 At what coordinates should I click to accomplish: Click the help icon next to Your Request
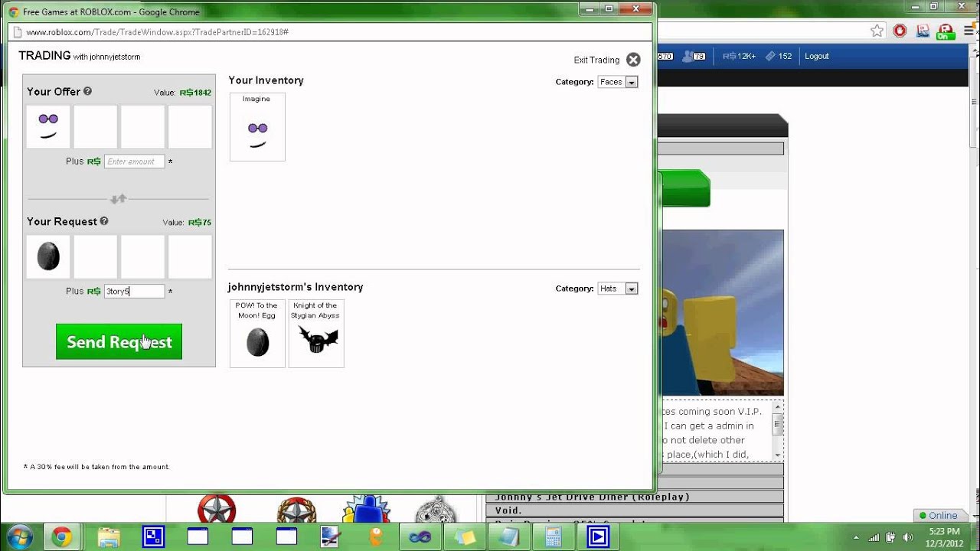104,221
